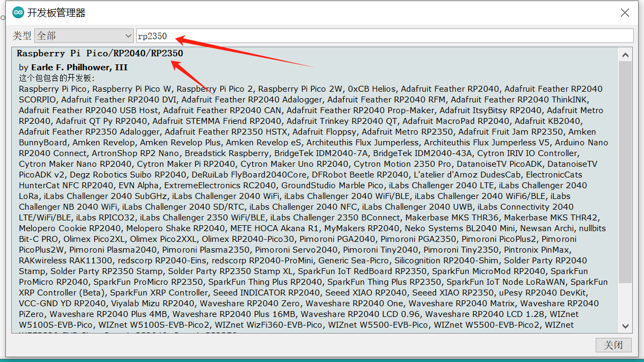Viewport: 644px width, 362px height.
Task: Click the scrollbar down arrow
Action: coord(625,326)
